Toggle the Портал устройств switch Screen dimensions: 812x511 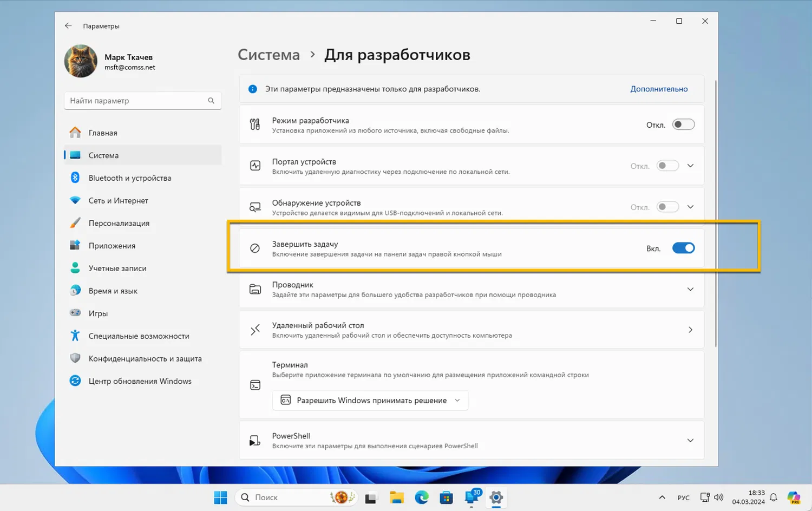point(667,166)
